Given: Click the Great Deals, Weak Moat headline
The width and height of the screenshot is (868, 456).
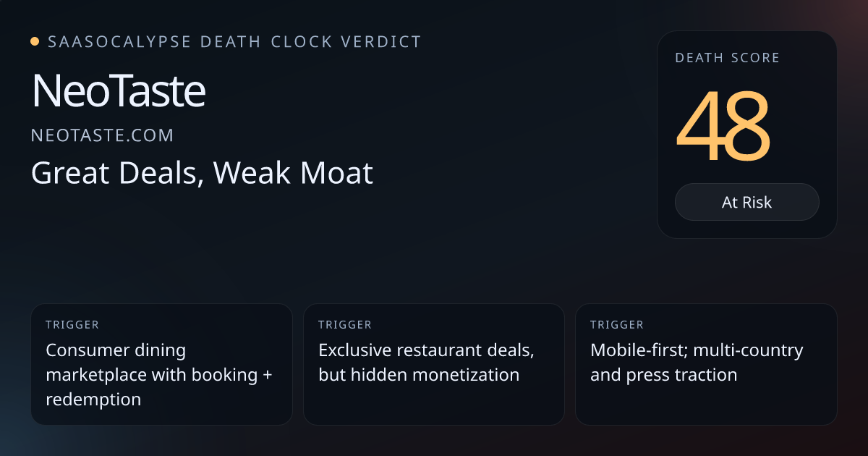Looking at the screenshot, I should pyautogui.click(x=202, y=173).
